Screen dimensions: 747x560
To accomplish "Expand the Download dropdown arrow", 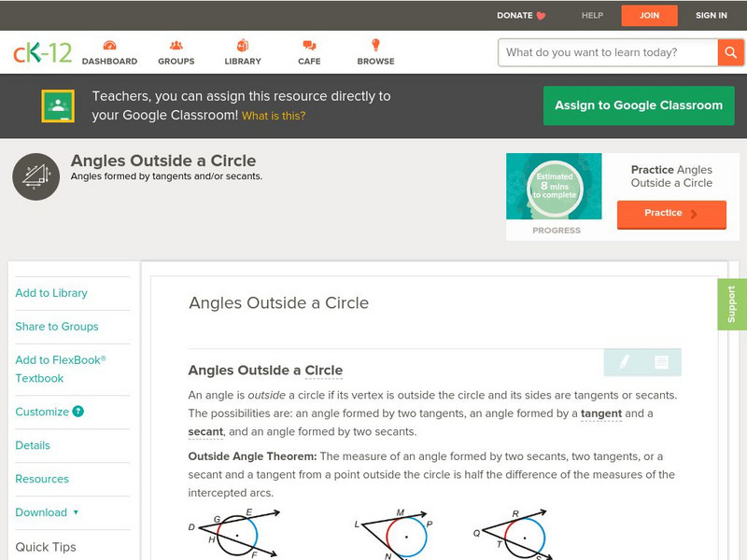I will pos(76,512).
